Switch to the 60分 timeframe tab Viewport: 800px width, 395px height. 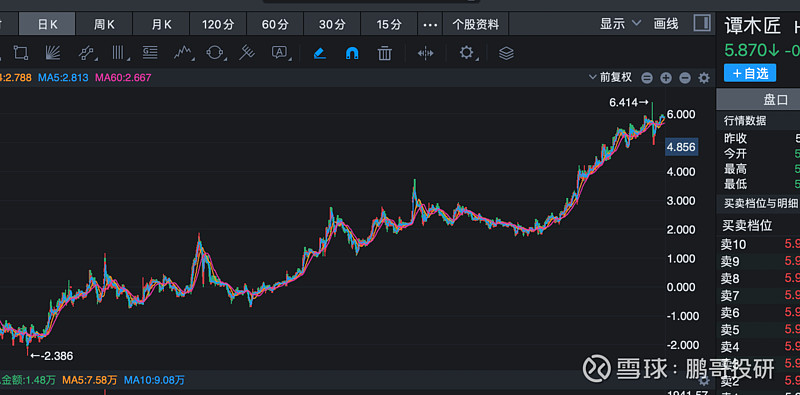coord(275,24)
